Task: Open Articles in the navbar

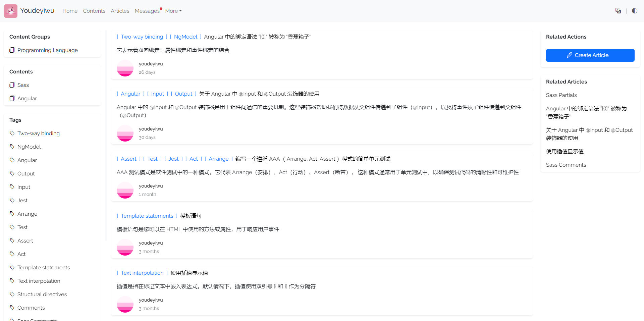Action: tap(120, 11)
